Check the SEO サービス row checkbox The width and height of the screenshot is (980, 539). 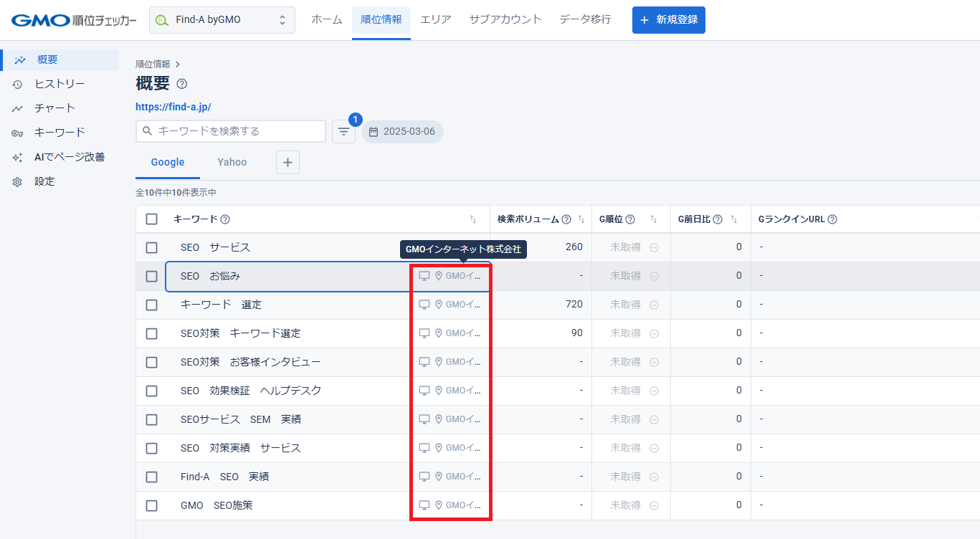(151, 247)
